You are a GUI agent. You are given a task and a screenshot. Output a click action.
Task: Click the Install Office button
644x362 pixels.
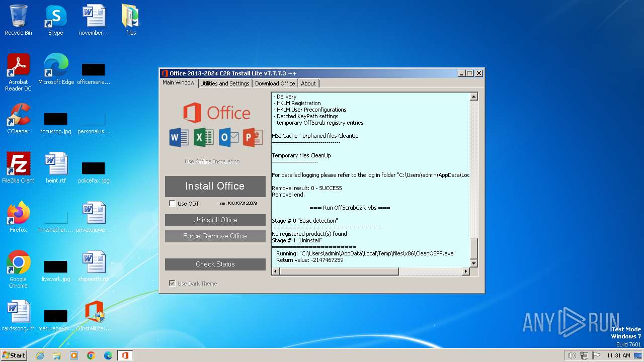tap(215, 186)
